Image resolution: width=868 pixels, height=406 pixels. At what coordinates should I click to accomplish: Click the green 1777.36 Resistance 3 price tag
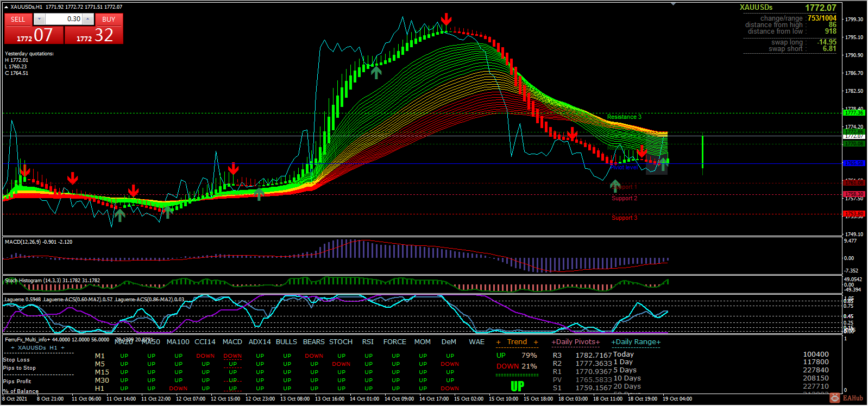tap(854, 113)
